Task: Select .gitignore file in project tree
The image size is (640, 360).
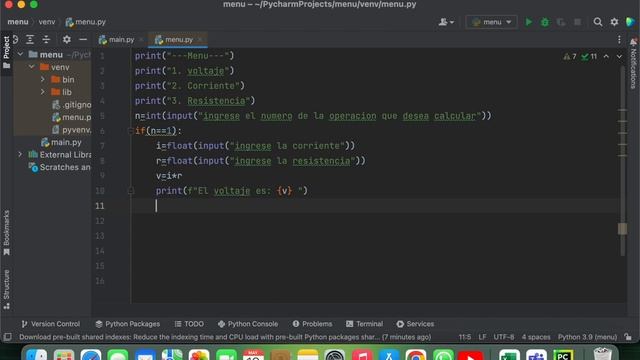Action: point(71,104)
